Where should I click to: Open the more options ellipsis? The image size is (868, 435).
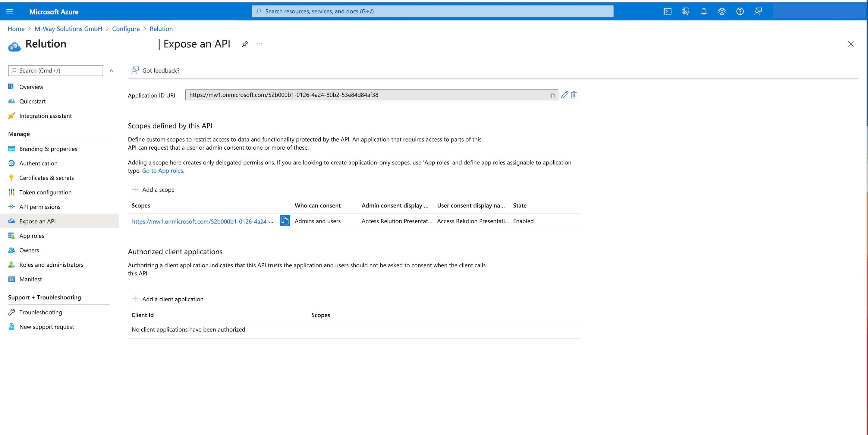pos(259,44)
